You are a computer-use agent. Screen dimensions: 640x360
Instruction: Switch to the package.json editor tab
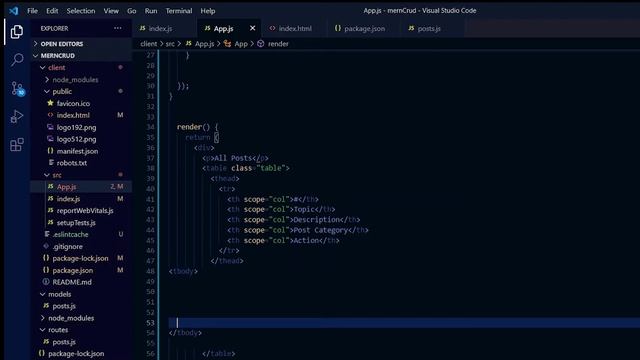coord(364,28)
